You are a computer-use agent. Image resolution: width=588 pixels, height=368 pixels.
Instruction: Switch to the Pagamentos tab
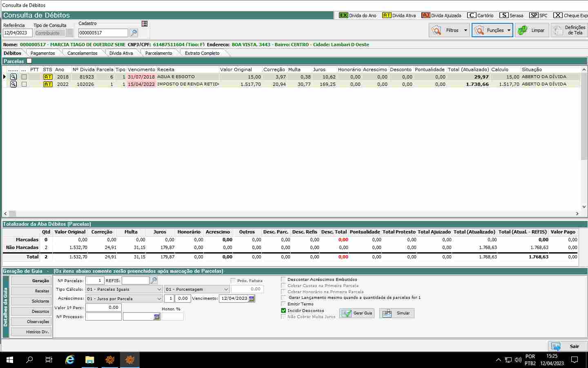[x=42, y=53]
